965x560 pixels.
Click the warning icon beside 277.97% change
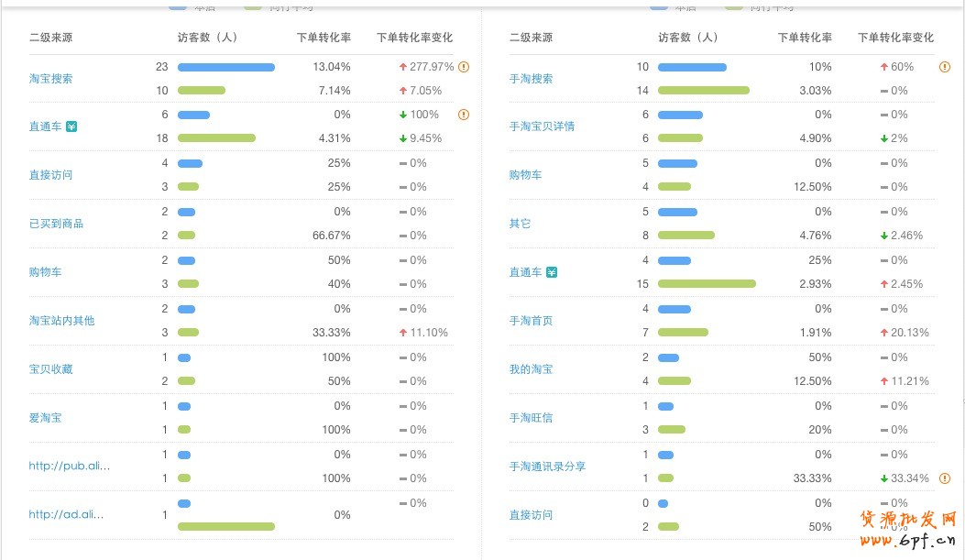[x=464, y=67]
